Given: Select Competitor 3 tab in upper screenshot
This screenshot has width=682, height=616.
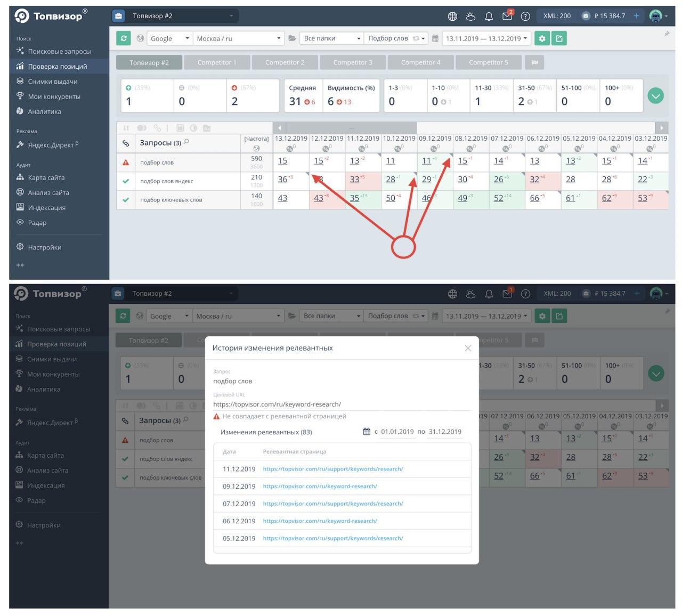Looking at the screenshot, I should coord(353,62).
